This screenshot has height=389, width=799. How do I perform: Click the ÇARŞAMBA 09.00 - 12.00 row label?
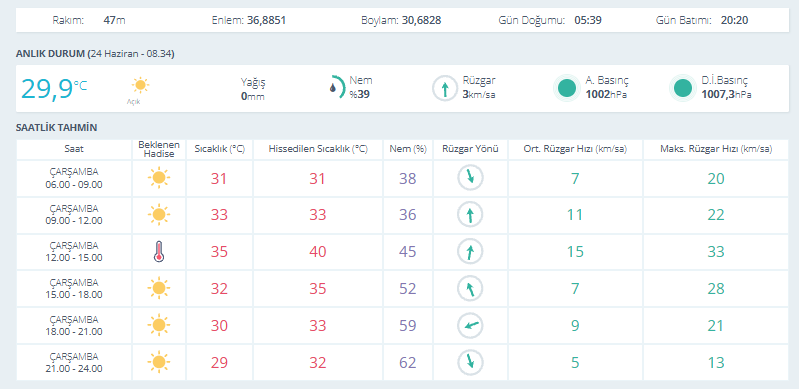pyautogui.click(x=74, y=215)
